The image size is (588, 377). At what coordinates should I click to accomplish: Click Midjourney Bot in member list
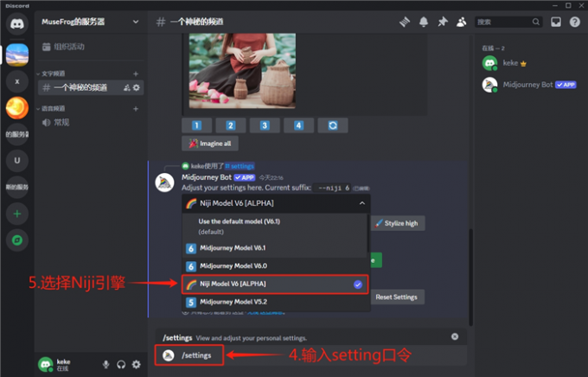(x=529, y=85)
